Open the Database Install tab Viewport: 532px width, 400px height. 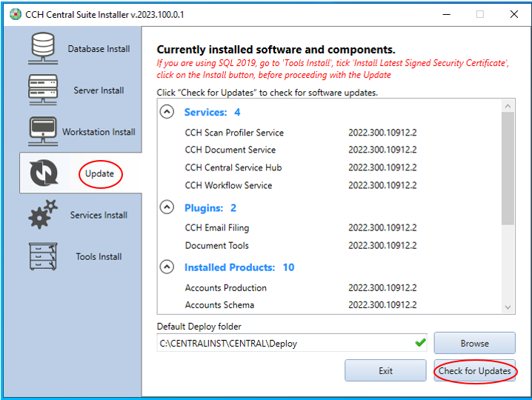(81, 48)
